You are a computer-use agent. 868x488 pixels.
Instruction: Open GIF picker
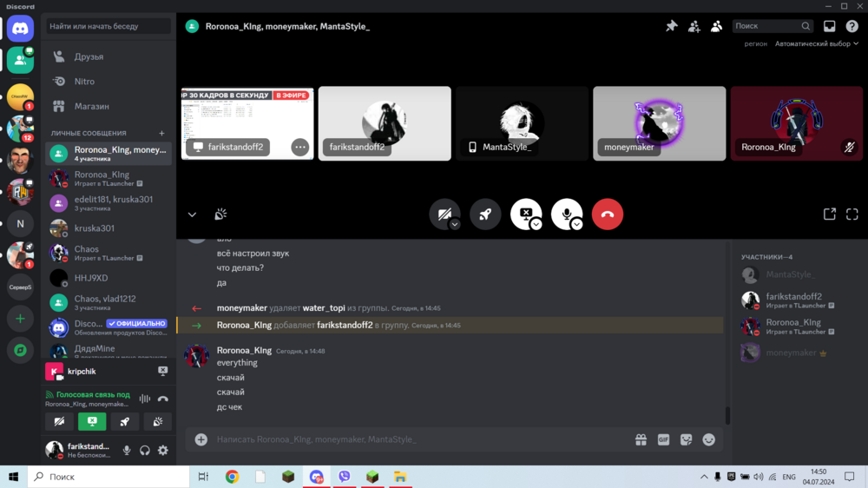pyautogui.click(x=663, y=440)
